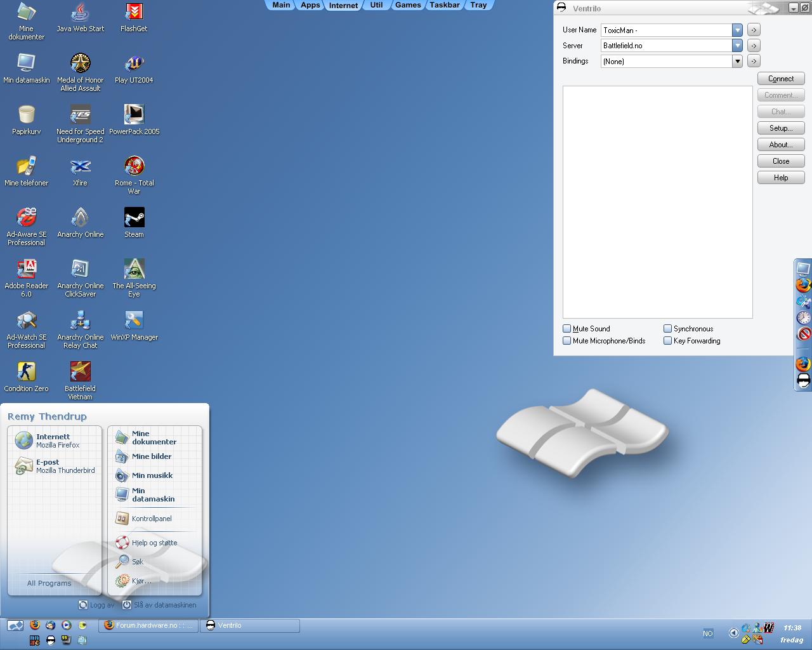Switch to the Main tab
812x650 pixels.
pyautogui.click(x=281, y=4)
